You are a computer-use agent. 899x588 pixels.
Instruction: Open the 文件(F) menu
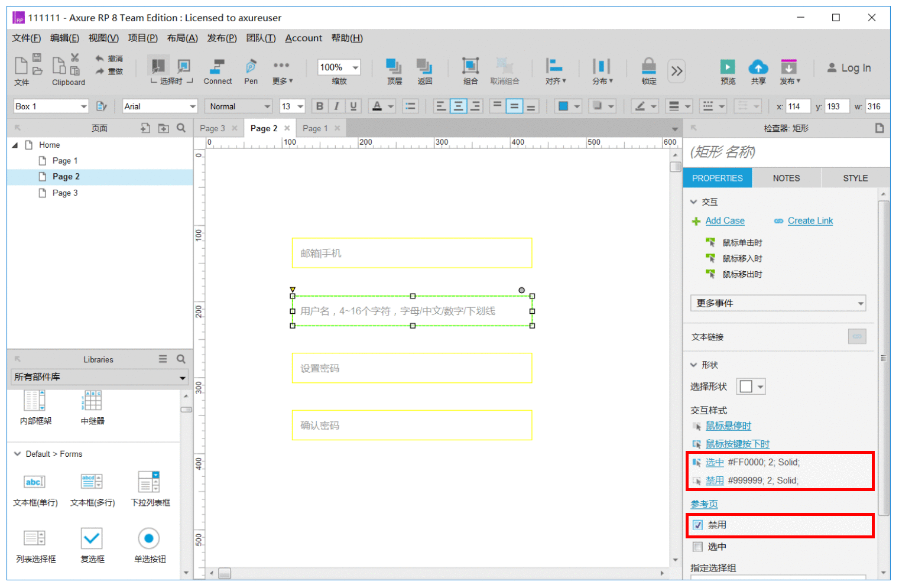pos(27,38)
